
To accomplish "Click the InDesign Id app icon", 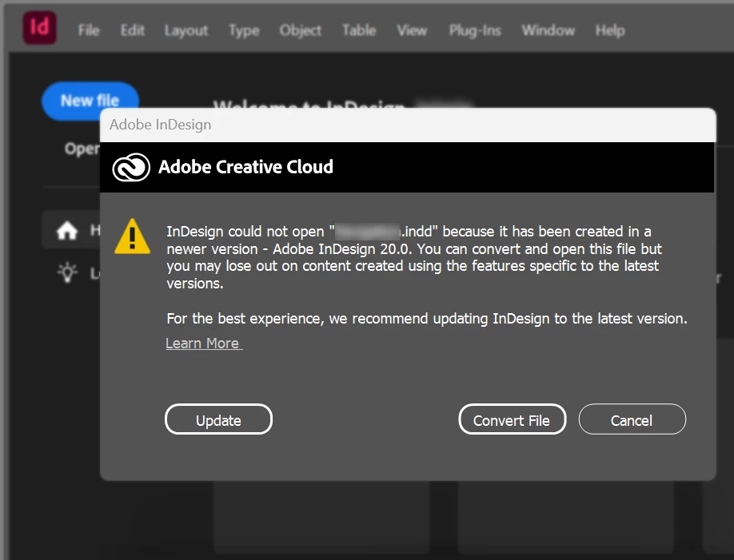I will click(x=40, y=28).
